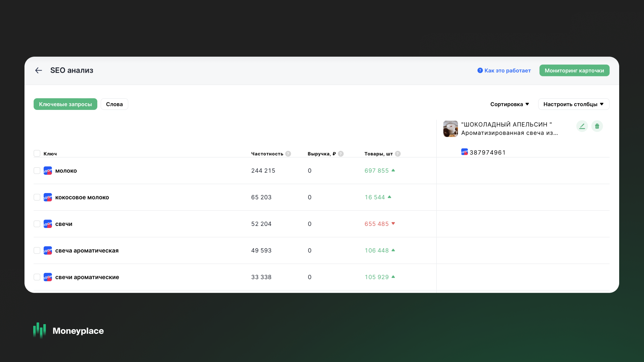
Task: Click the trash delete icon for the product
Action: tap(597, 126)
